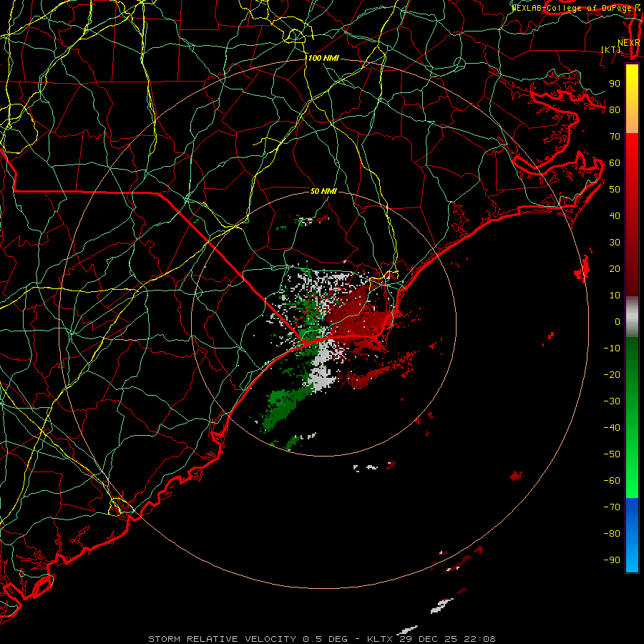Click the 30 value on velocity scale
The image size is (644, 644).
pyautogui.click(x=615, y=243)
